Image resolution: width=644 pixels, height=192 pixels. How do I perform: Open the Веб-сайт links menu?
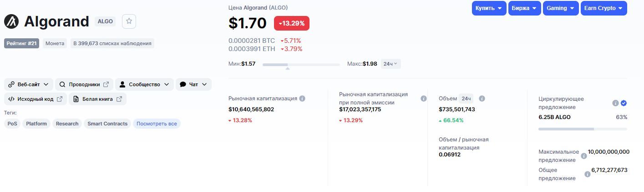(x=28, y=84)
